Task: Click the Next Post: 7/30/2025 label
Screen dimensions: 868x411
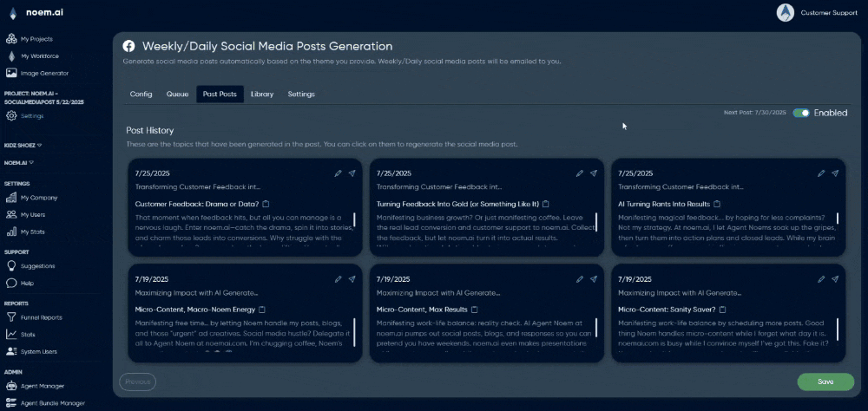Action: click(x=755, y=113)
